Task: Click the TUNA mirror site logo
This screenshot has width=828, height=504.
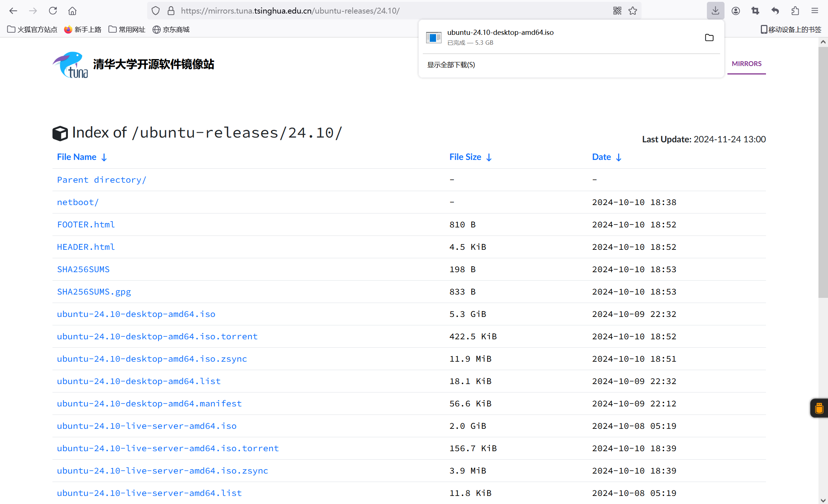Action: [x=70, y=65]
